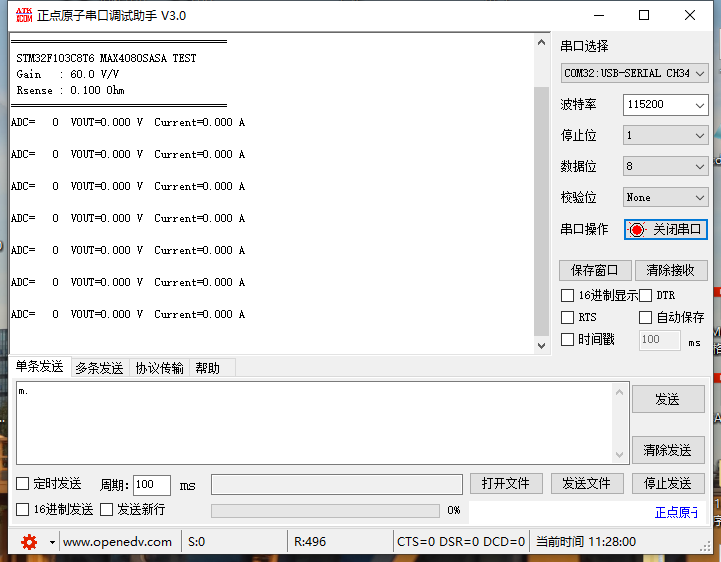
Task: Click the Gain : 60.0 V/V line
Action: coord(68,74)
